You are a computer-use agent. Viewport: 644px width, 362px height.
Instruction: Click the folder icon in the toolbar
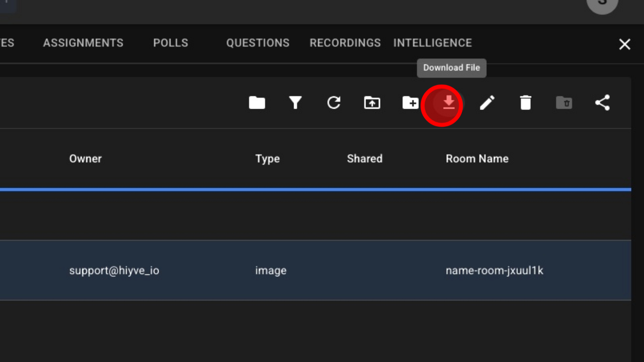pyautogui.click(x=257, y=103)
